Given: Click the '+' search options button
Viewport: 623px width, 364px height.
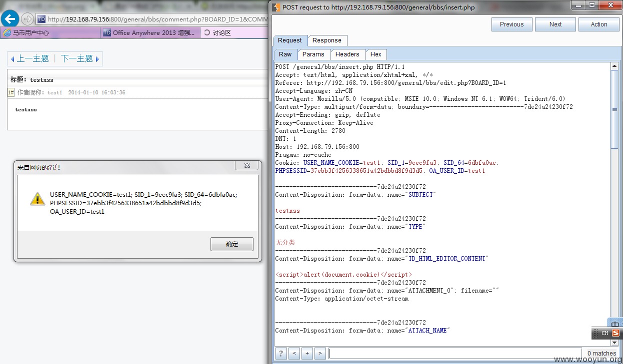Looking at the screenshot, I should (x=307, y=353).
